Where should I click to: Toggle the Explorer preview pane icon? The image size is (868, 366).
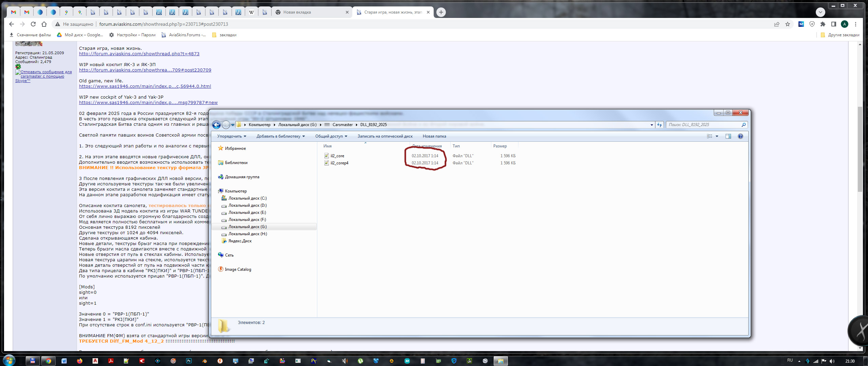[x=728, y=136]
